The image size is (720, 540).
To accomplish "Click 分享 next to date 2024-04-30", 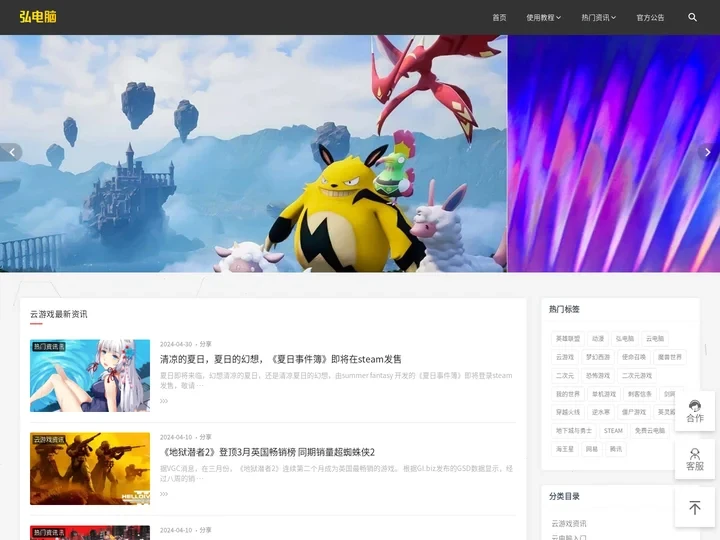I will [x=205, y=344].
